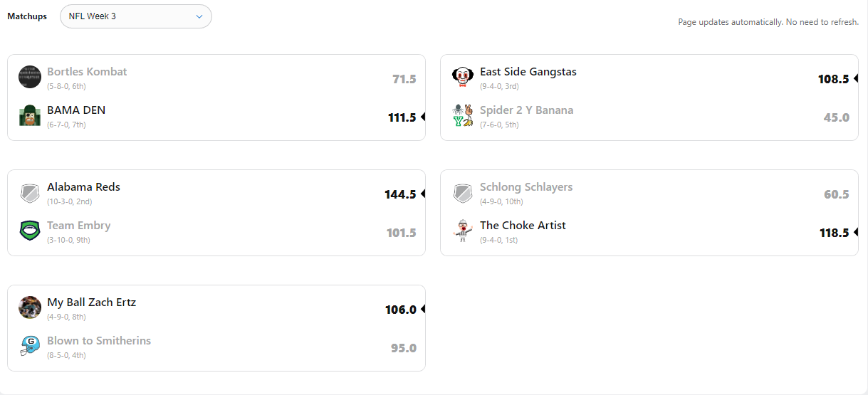Click Alabama Reds 144.5 score

tap(400, 194)
